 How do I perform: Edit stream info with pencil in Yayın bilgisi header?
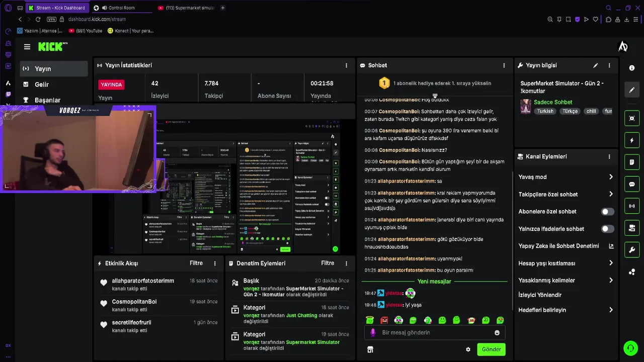click(x=596, y=65)
